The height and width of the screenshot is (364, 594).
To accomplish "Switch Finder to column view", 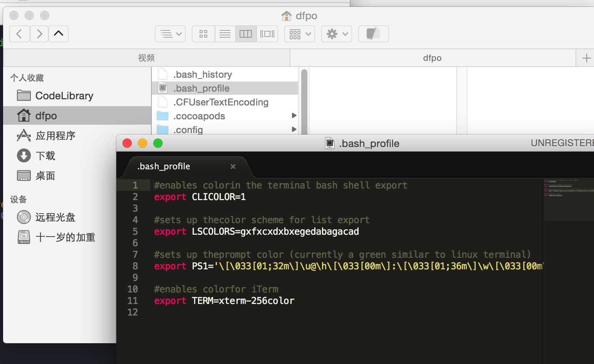I will click(246, 34).
